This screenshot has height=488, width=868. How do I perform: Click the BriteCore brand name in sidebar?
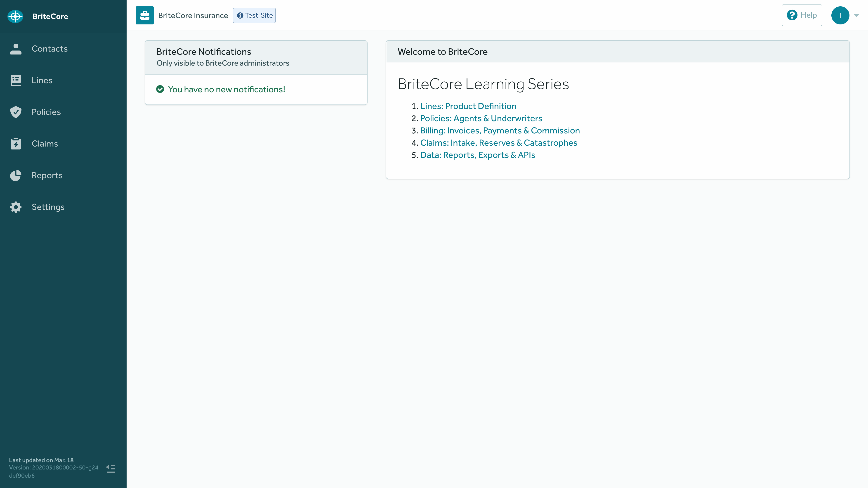[x=50, y=16]
